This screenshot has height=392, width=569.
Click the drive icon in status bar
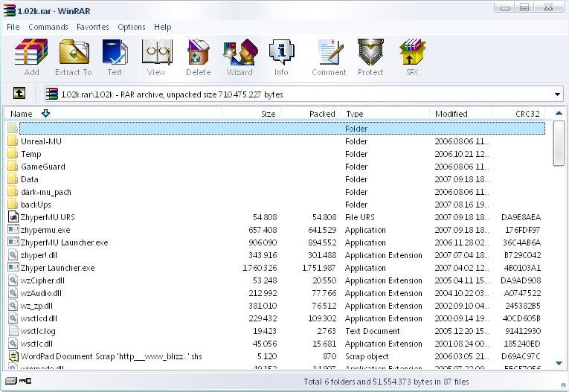point(11,381)
